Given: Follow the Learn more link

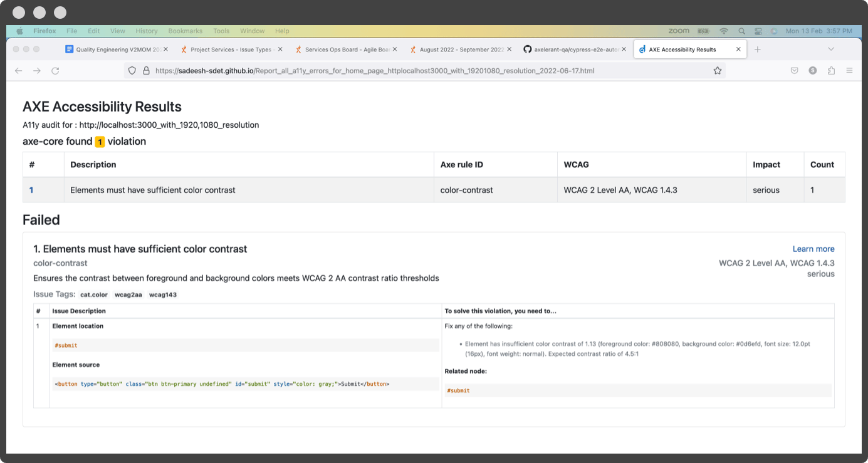Looking at the screenshot, I should tap(813, 249).
